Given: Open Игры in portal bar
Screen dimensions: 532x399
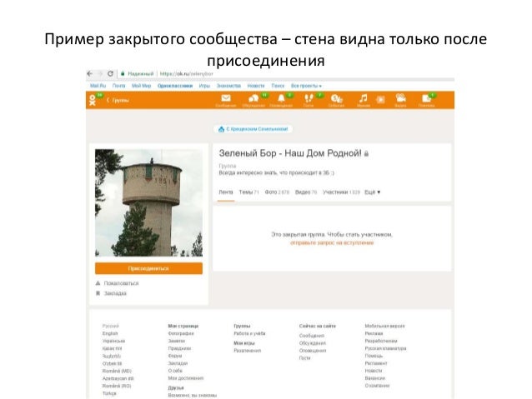Looking at the screenshot, I should (204, 86).
